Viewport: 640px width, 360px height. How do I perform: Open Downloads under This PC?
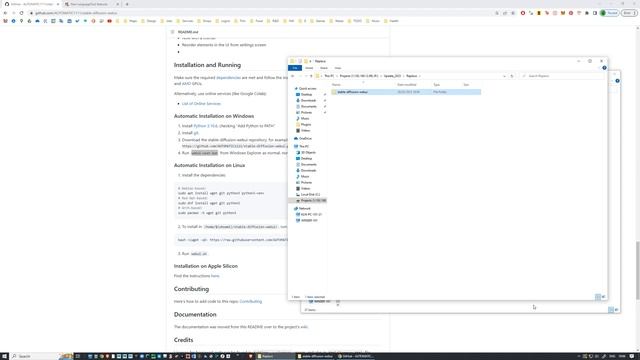(308, 171)
